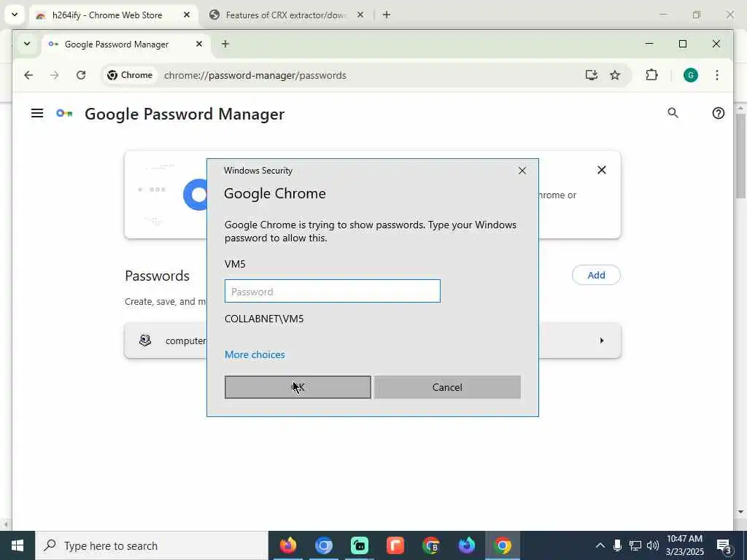The height and width of the screenshot is (560, 747).
Task: Click the Chrome site info chip
Action: (130, 75)
